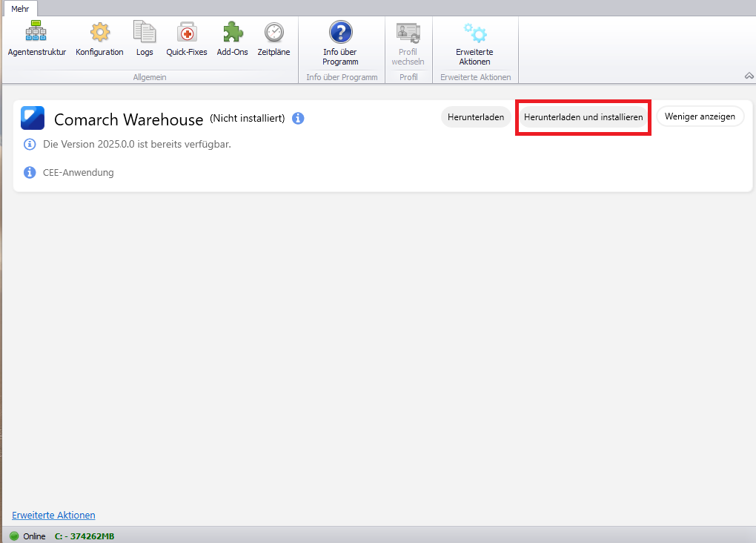Open the Erweiterte Aktionen link at bottom
The image size is (756, 543).
(53, 515)
